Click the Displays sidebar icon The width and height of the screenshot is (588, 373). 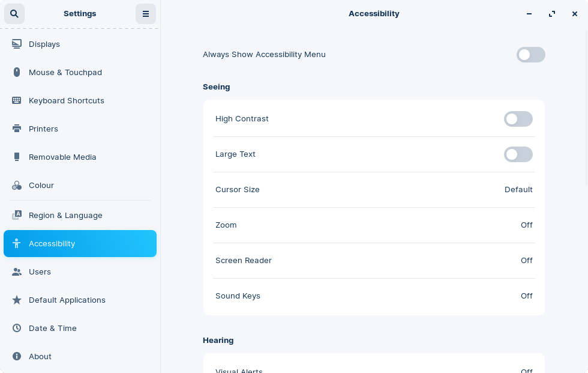click(17, 44)
